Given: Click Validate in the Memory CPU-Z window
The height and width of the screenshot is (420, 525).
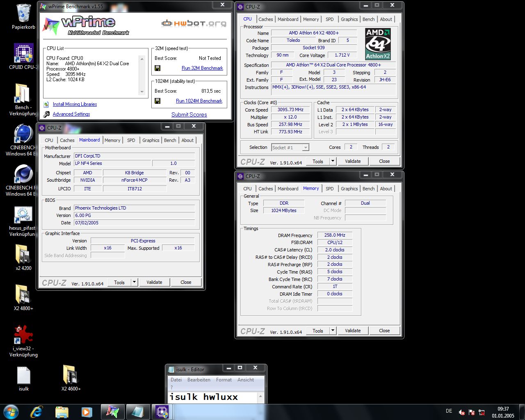Looking at the screenshot, I should point(353,331).
